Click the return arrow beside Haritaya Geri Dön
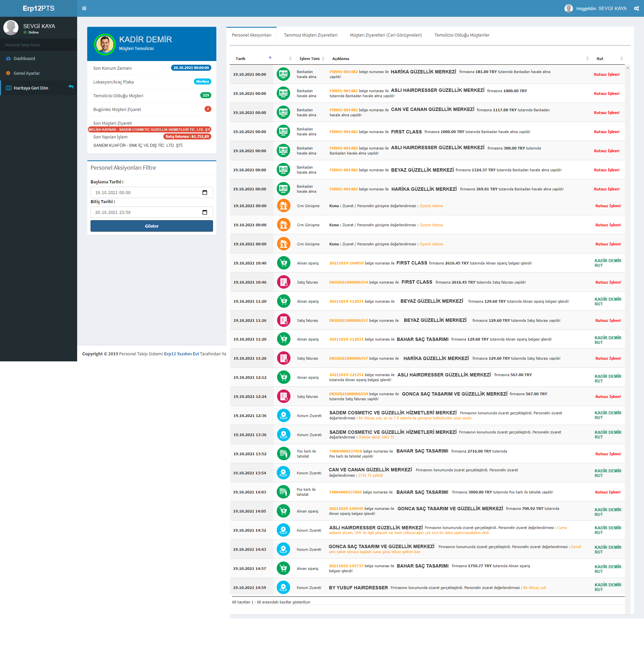The image size is (644, 649). (71, 87)
